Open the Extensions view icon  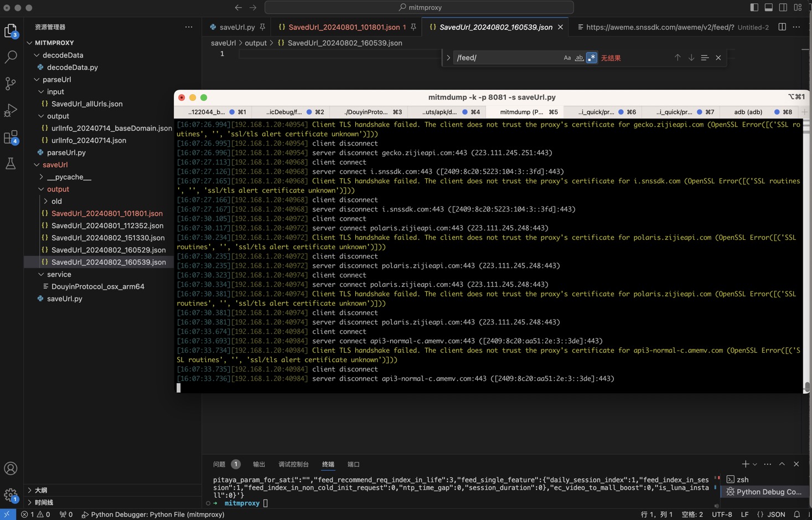11,137
